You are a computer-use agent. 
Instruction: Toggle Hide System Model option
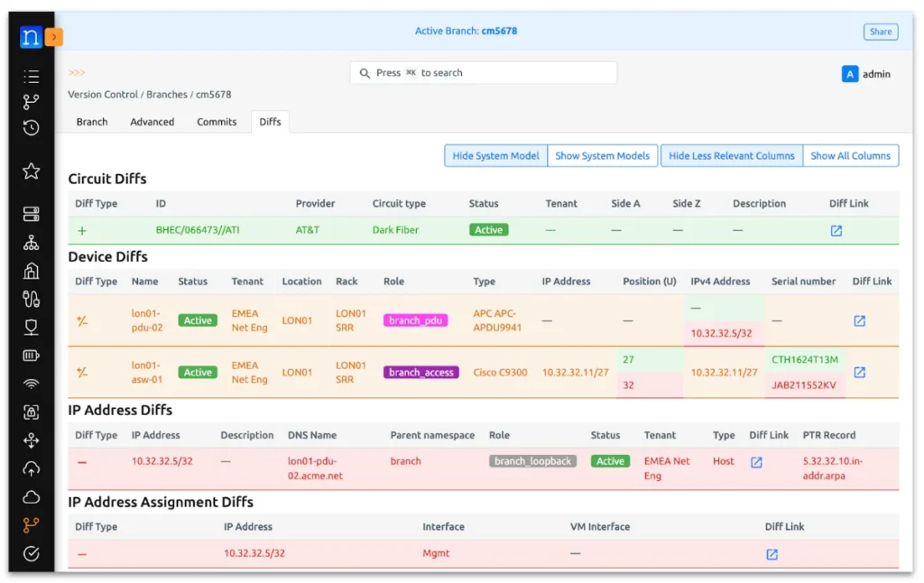coord(495,156)
